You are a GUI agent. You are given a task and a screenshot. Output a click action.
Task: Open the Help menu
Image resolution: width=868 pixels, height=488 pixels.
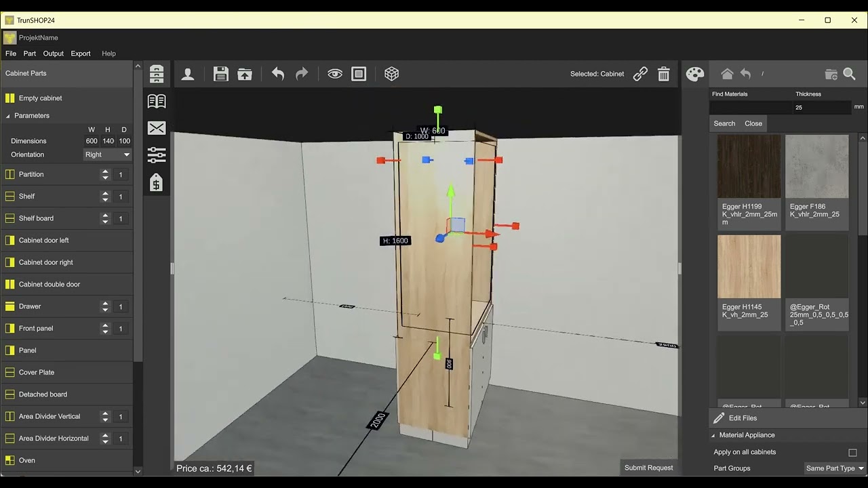click(108, 54)
